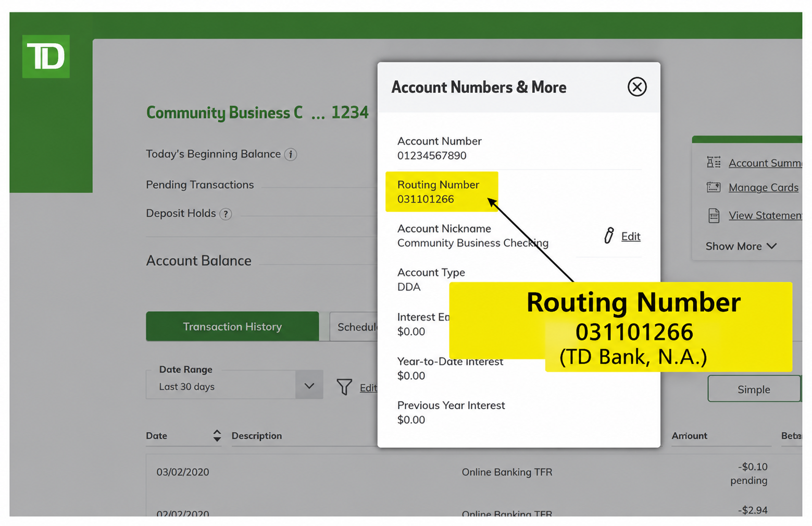
Task: Click the View Statements document icon
Action: pyautogui.click(x=714, y=215)
